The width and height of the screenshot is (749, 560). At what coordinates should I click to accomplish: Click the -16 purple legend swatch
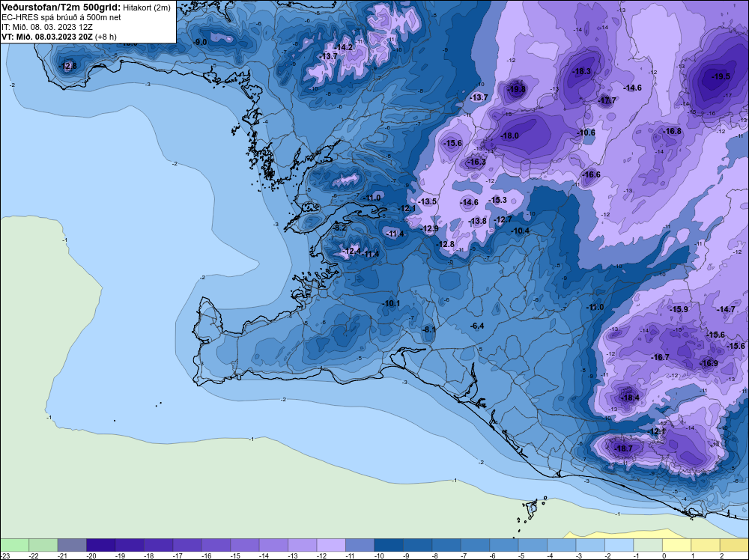click(216, 545)
